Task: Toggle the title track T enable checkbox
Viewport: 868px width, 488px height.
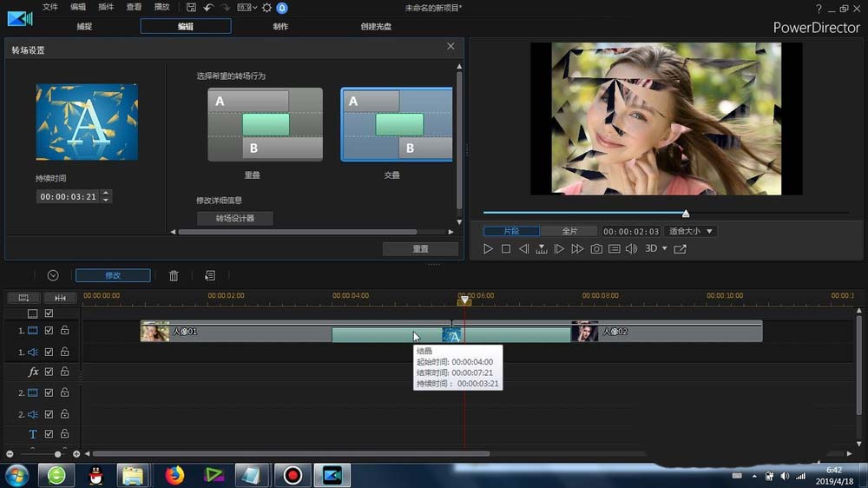Action: pyautogui.click(x=49, y=433)
